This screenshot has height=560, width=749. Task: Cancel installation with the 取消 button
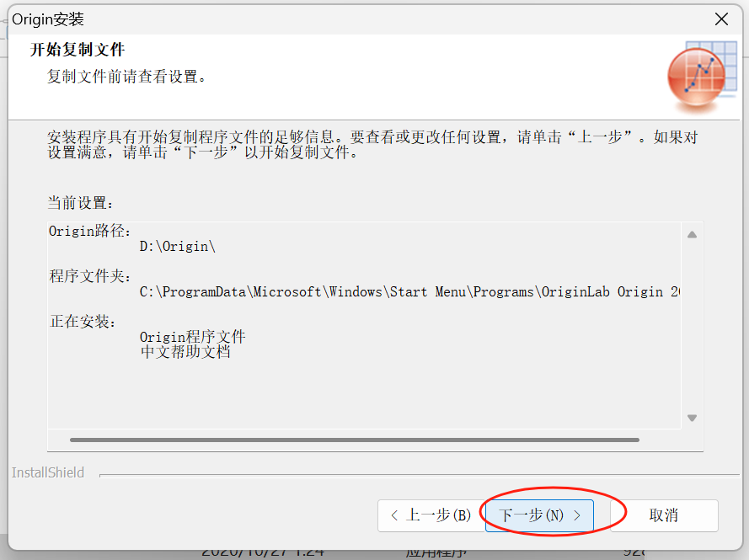[x=664, y=515]
